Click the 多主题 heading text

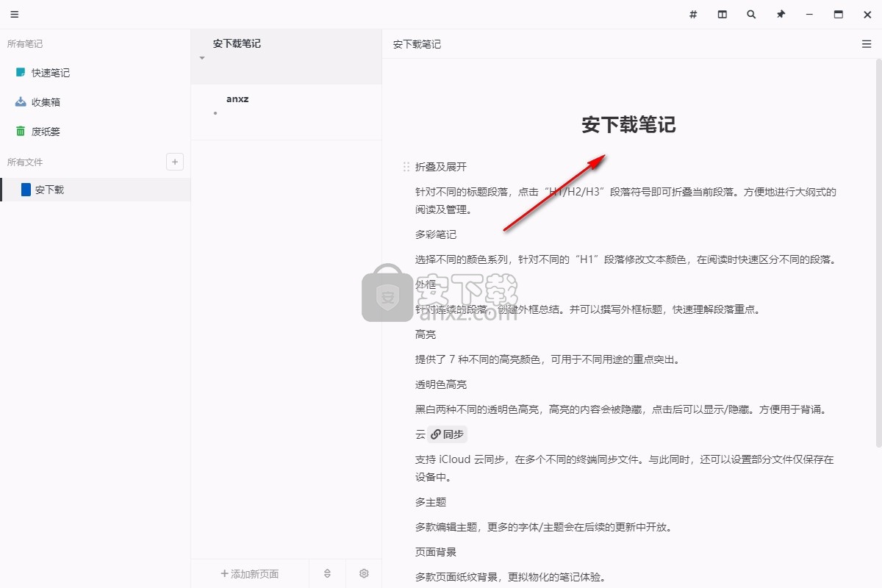click(431, 502)
